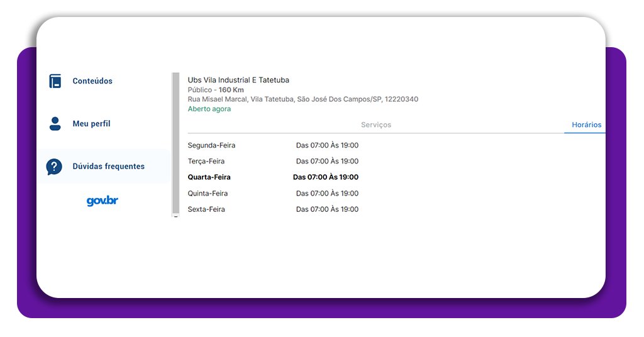
Task: Select the Quinta-Feira schedule row
Action: 273,193
